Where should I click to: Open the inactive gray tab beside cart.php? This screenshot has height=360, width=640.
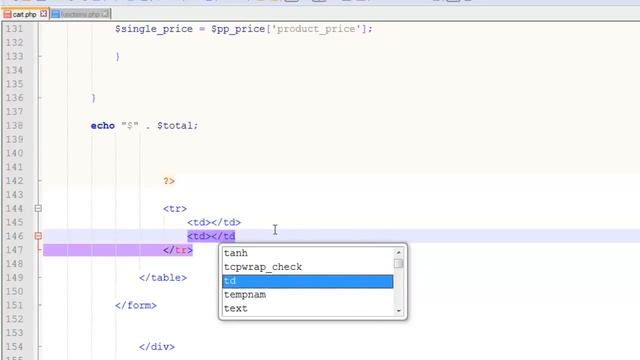pos(80,14)
